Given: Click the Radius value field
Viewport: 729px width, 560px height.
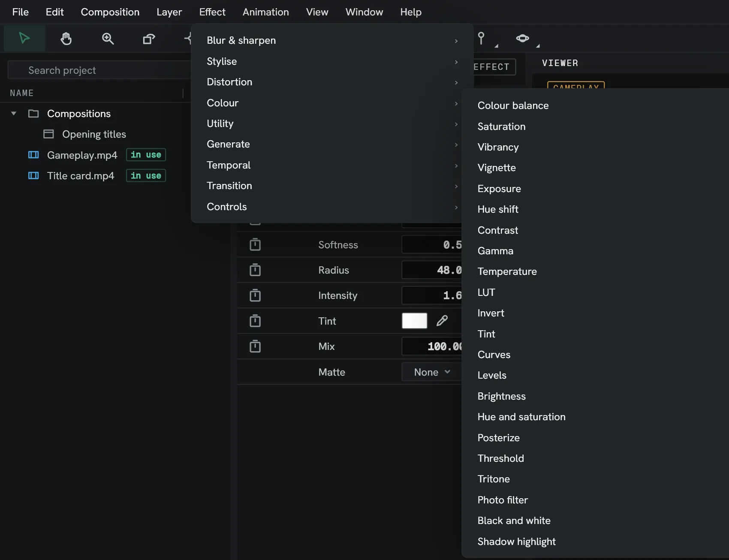Looking at the screenshot, I should [432, 270].
